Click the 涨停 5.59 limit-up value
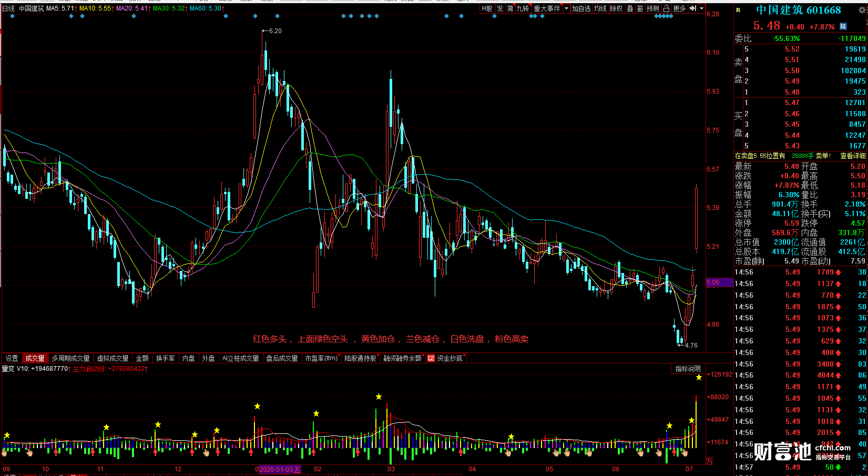Image resolution: width=868 pixels, height=476 pixels. (x=792, y=223)
